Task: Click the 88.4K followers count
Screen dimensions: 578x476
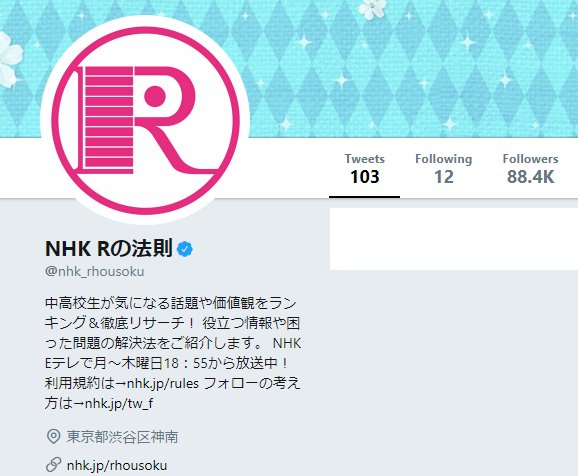Action: pyautogui.click(x=530, y=177)
